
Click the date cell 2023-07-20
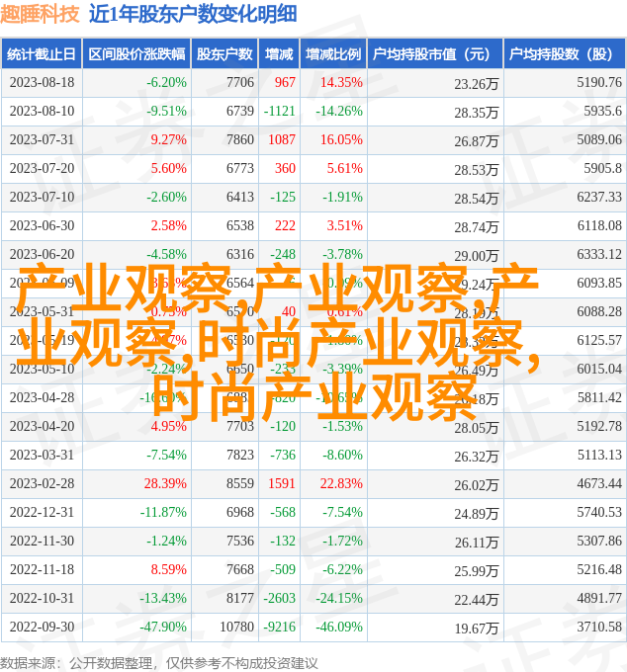[x=42, y=168]
